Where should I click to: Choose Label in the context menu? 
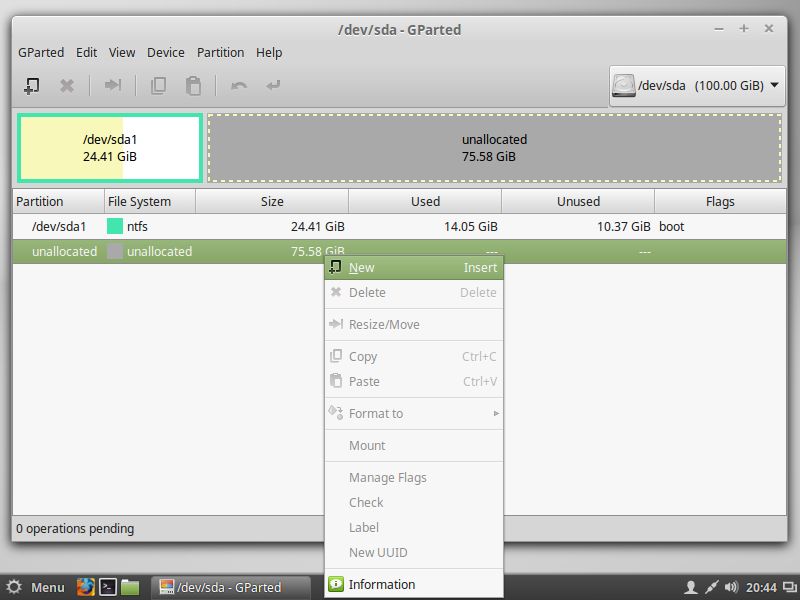[414, 528]
